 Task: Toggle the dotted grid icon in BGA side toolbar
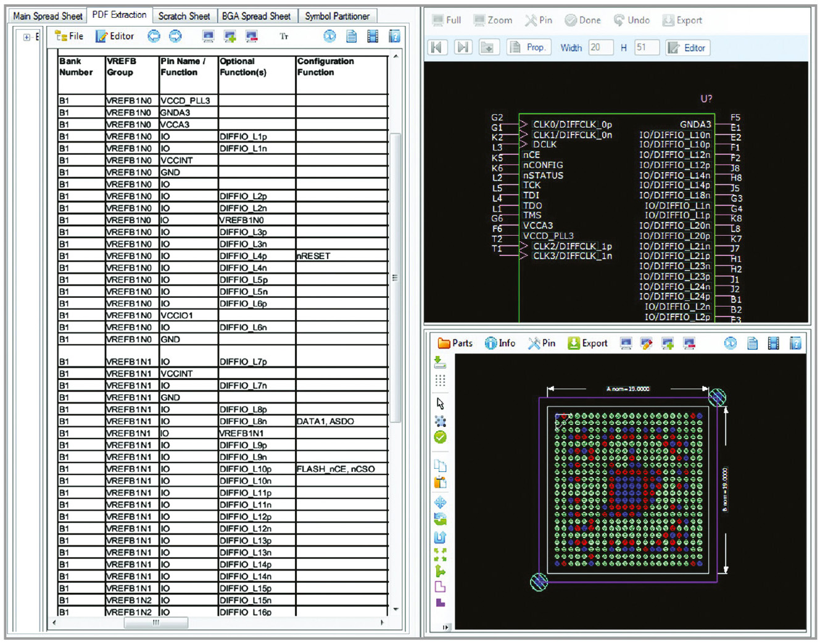click(x=440, y=381)
